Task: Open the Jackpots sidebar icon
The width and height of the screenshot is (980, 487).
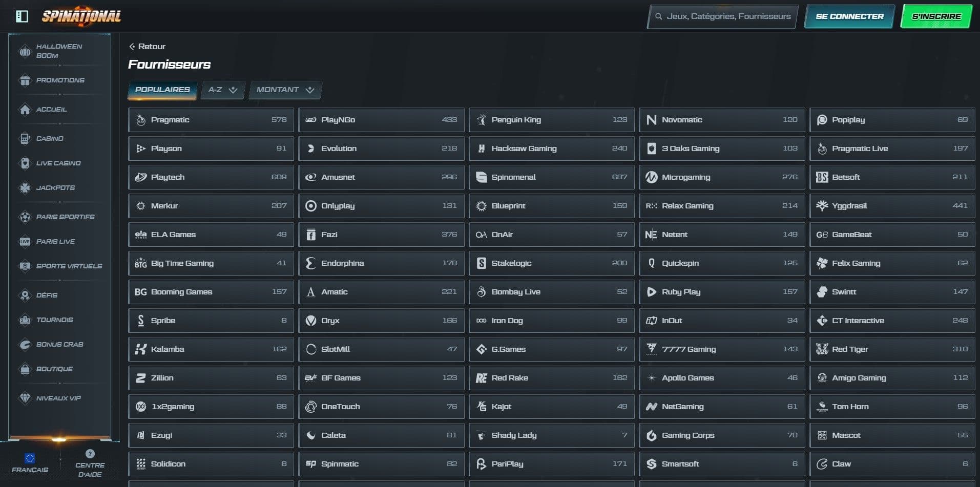Action: pos(25,188)
